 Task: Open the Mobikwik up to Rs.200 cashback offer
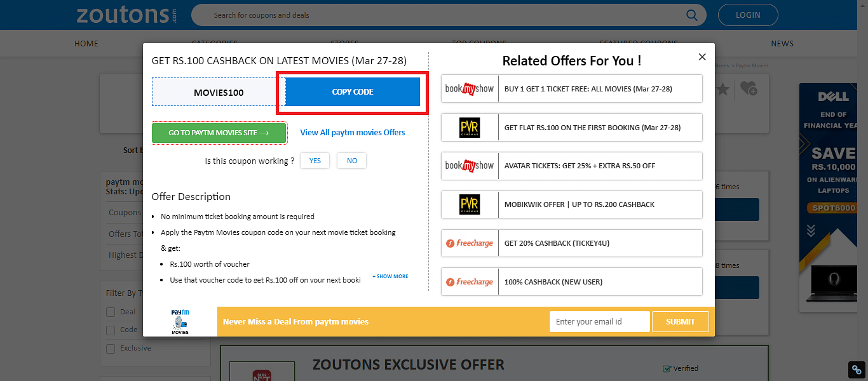(572, 204)
